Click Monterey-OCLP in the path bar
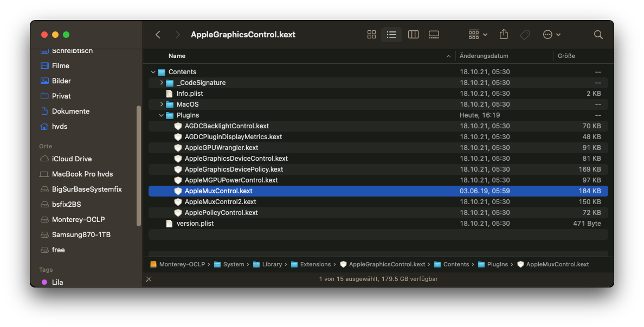This screenshot has width=644, height=327. point(177,265)
